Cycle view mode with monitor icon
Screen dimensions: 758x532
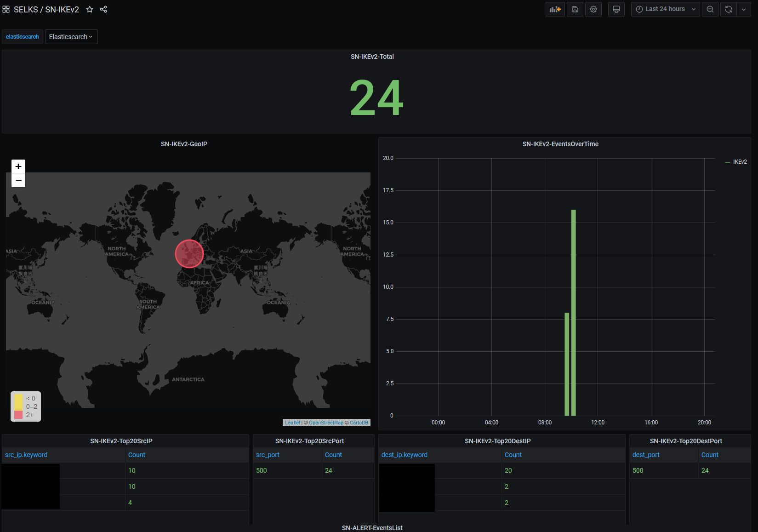point(616,9)
